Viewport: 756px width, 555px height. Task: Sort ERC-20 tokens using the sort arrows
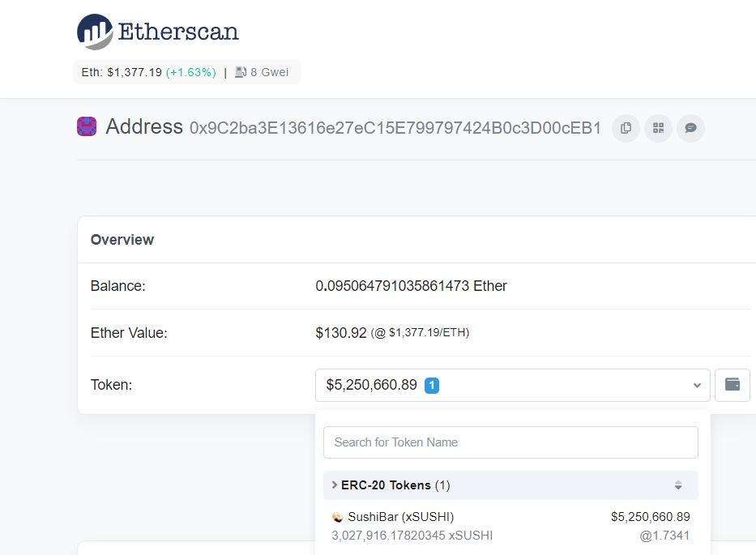click(x=678, y=485)
